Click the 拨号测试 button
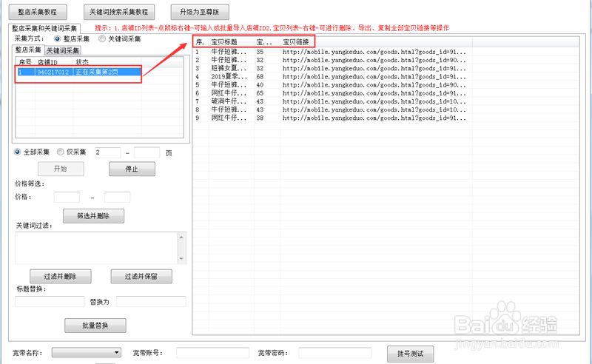The width and height of the screenshot is (592, 364). (x=410, y=354)
